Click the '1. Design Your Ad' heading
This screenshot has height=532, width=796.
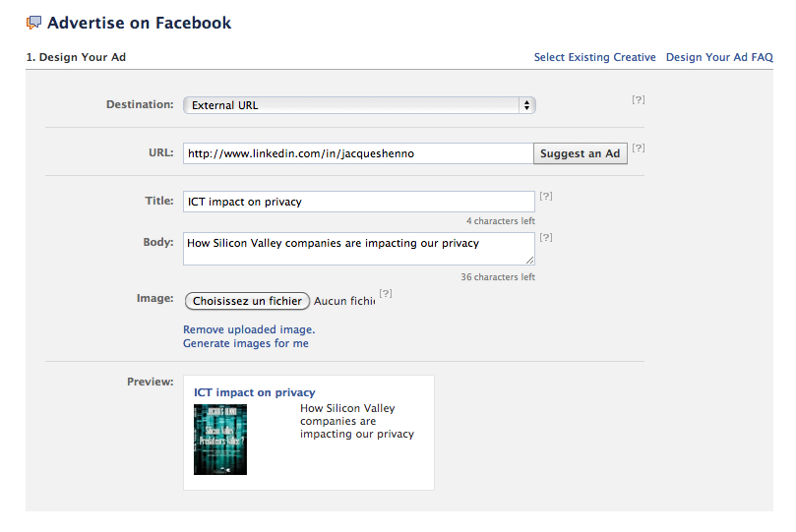[x=76, y=57]
